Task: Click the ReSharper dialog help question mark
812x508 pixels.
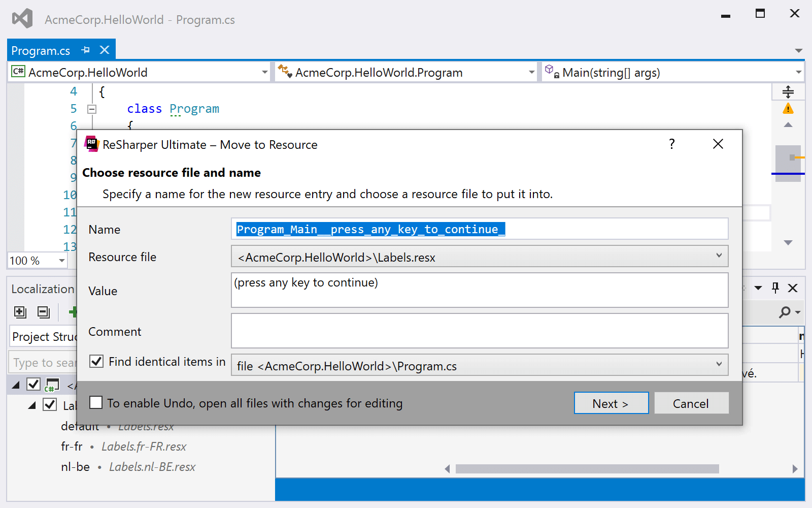Action: (x=672, y=144)
